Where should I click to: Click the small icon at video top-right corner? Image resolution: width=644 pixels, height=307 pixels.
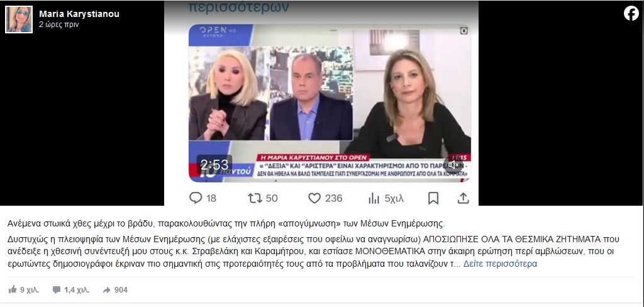(464, 30)
